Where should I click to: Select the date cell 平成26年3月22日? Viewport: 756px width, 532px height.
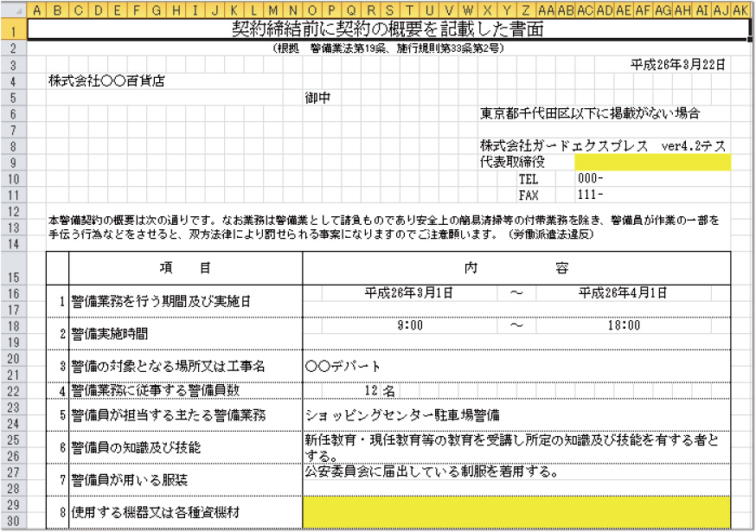[677, 65]
